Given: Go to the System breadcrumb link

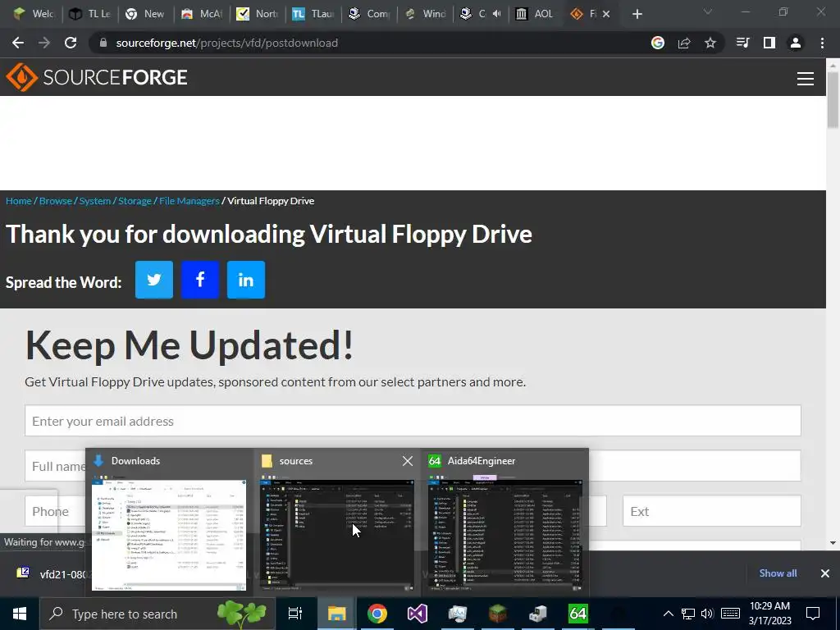Looking at the screenshot, I should (x=95, y=201).
